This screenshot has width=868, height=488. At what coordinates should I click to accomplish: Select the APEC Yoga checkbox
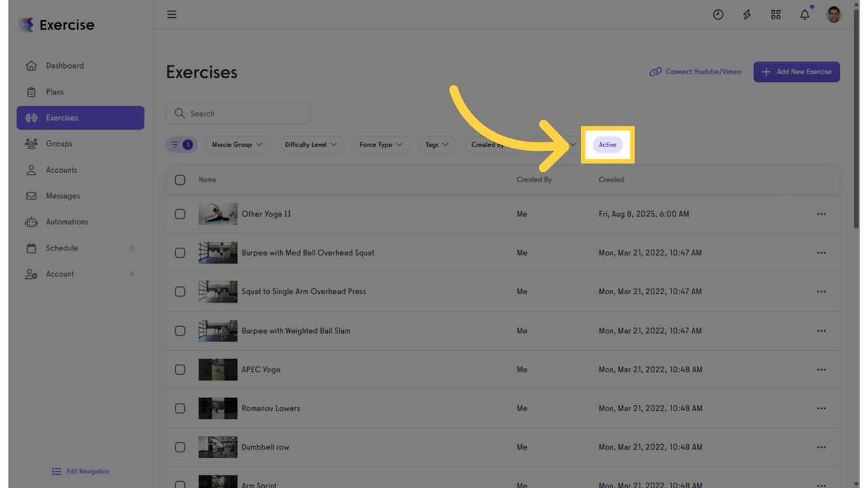(180, 369)
